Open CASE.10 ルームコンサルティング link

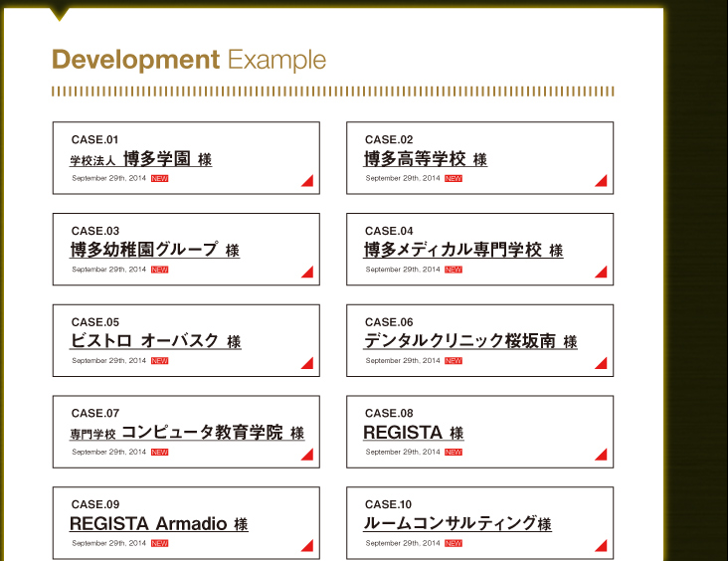coord(457,524)
